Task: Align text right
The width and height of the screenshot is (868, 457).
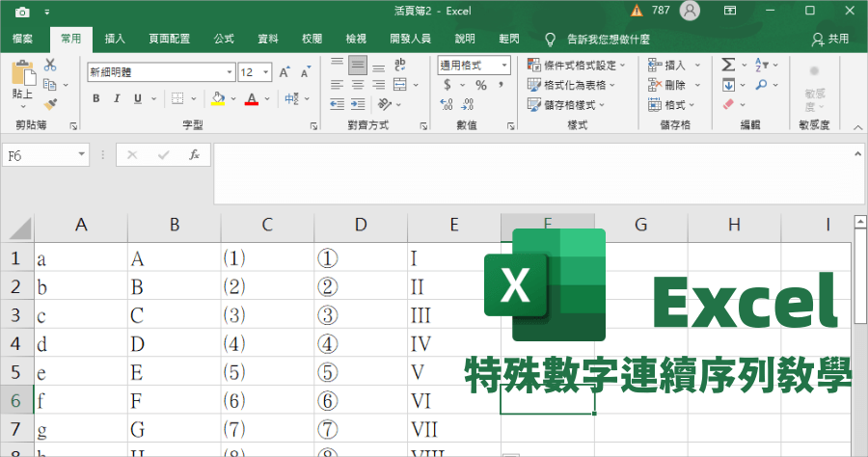Action: 379,85
